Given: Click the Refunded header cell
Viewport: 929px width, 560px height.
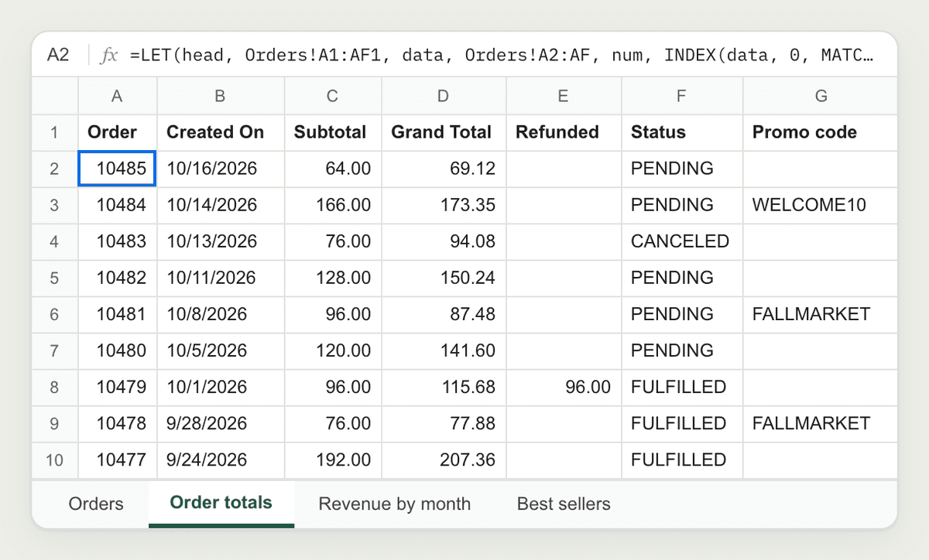Looking at the screenshot, I should click(564, 132).
